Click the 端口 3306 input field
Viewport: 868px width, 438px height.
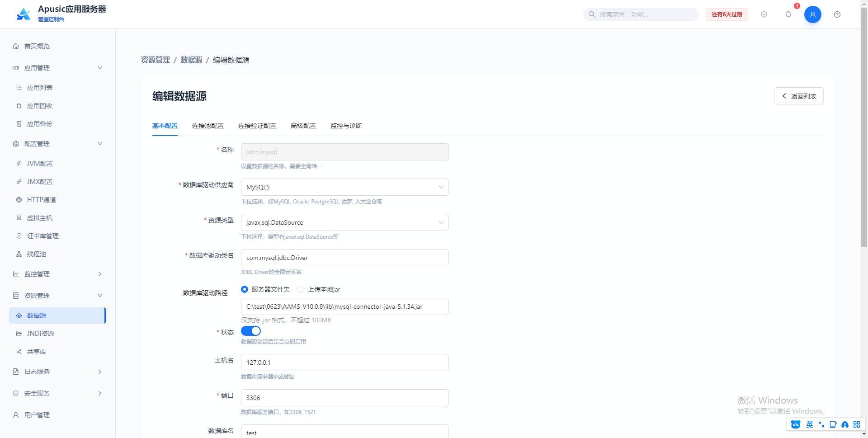click(344, 398)
